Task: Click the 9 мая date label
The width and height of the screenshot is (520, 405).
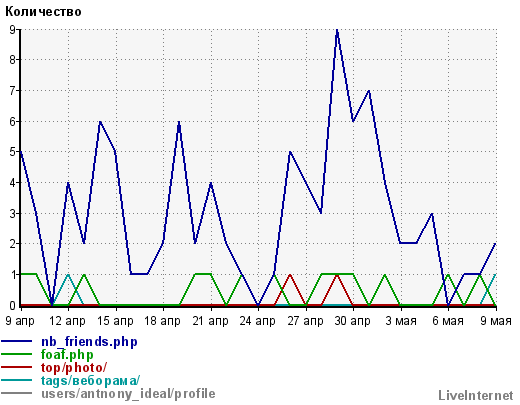Action: pyautogui.click(x=496, y=321)
